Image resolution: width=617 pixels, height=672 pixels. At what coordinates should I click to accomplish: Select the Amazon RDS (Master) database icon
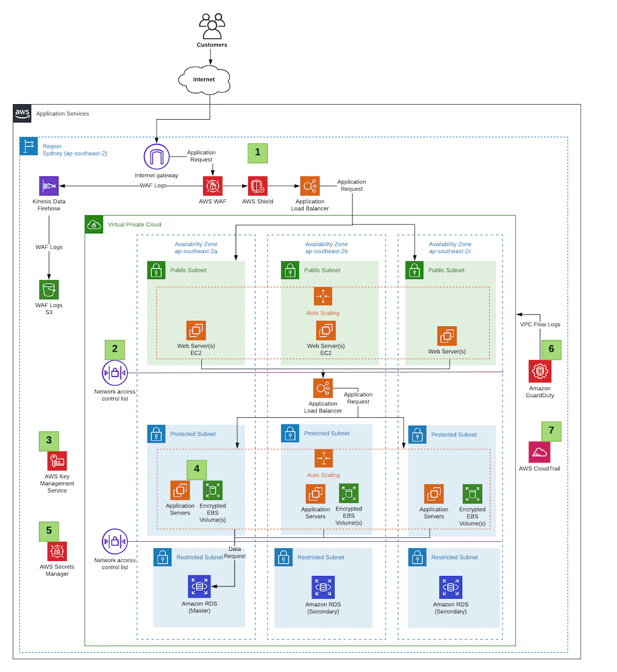coord(199,586)
